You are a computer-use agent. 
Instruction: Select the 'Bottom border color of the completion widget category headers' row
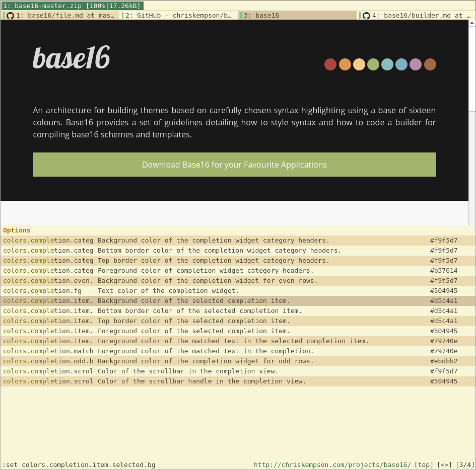238,251
